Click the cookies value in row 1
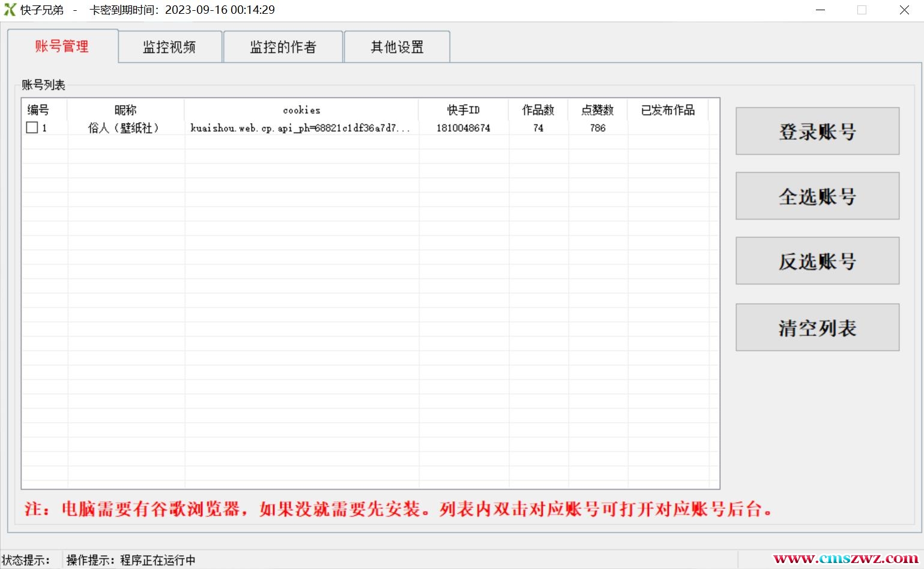This screenshot has width=924, height=569. click(300, 128)
